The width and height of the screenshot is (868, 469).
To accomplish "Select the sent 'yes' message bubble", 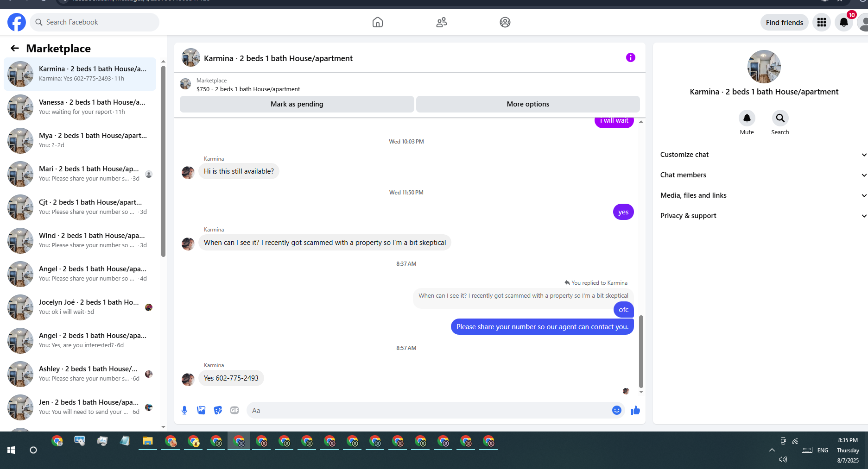I will coord(623,212).
